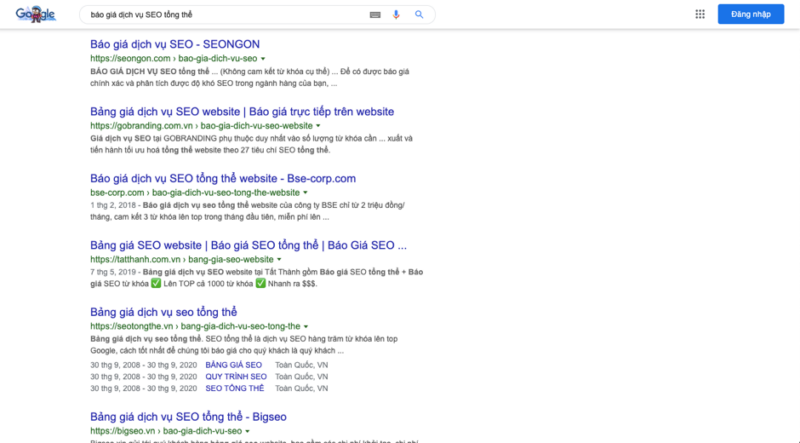Click the Google logo
Image resolution: width=800 pixels, height=443 pixels.
pyautogui.click(x=35, y=14)
